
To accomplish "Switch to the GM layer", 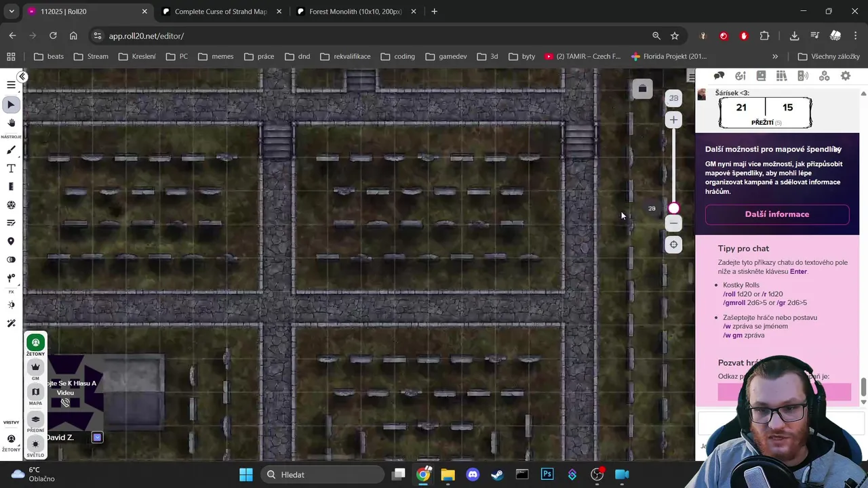I will tap(36, 367).
